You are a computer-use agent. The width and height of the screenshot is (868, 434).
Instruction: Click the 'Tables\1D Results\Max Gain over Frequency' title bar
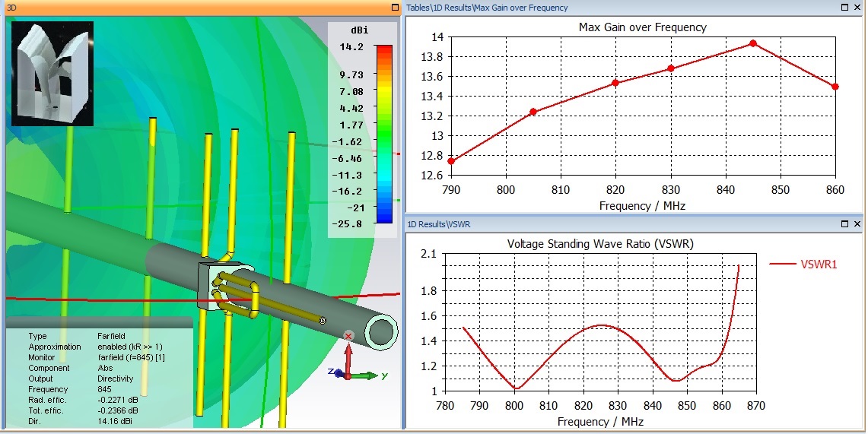634,8
